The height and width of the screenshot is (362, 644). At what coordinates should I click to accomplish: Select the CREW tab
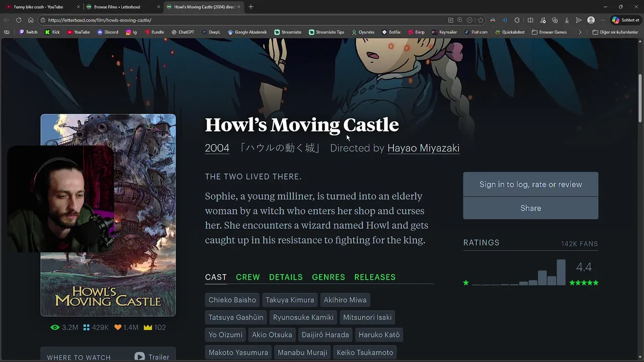(x=248, y=277)
